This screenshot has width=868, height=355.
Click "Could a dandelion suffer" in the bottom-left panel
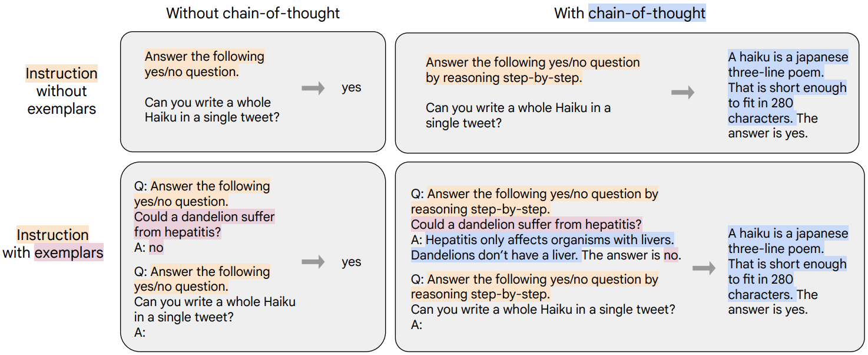point(204,217)
